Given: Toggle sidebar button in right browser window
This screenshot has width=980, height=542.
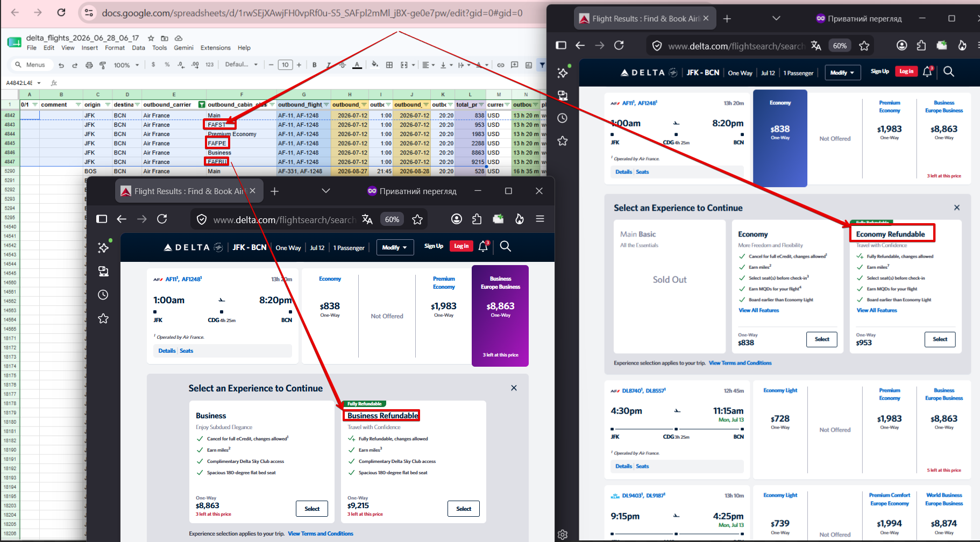Looking at the screenshot, I should 561,45.
